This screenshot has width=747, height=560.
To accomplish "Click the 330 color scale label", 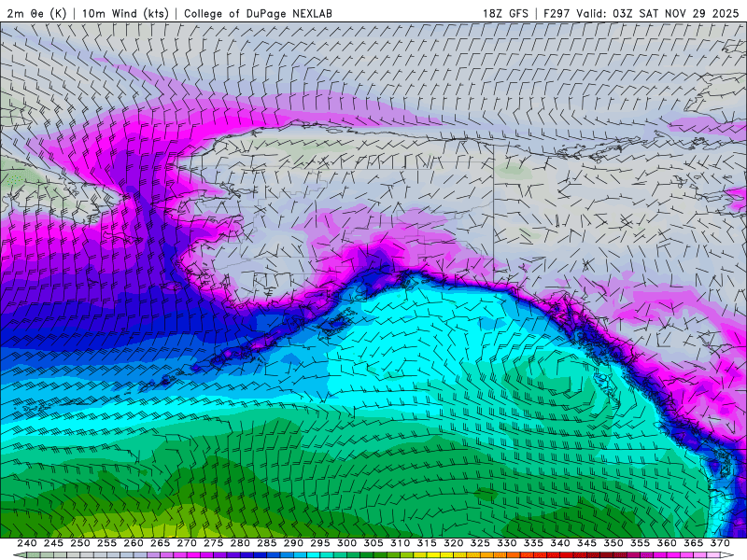I will click(x=507, y=543).
